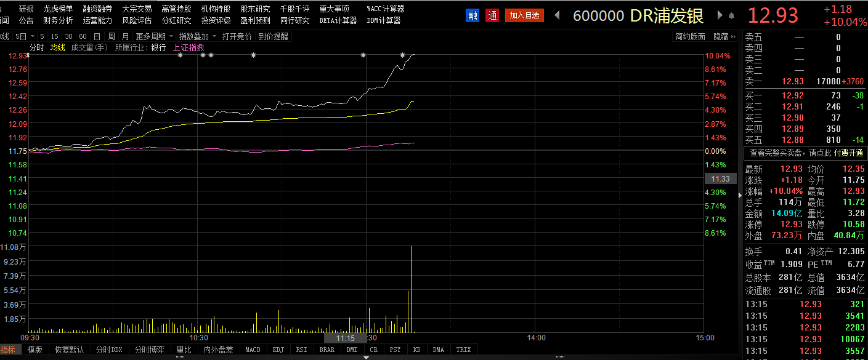
Task: Toggle the 上证指数 index overlay line
Action: coord(188,47)
